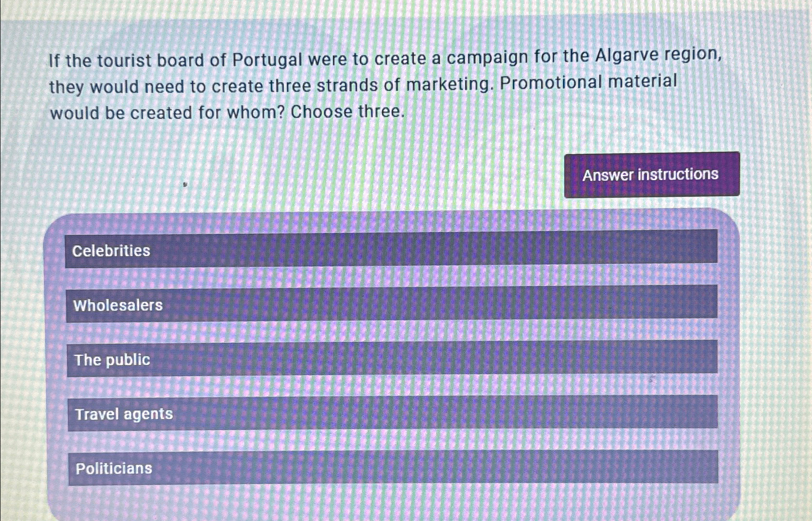Toggle the Celebrities choice bar
Image resolution: width=812 pixels, height=521 pixels.
click(391, 249)
